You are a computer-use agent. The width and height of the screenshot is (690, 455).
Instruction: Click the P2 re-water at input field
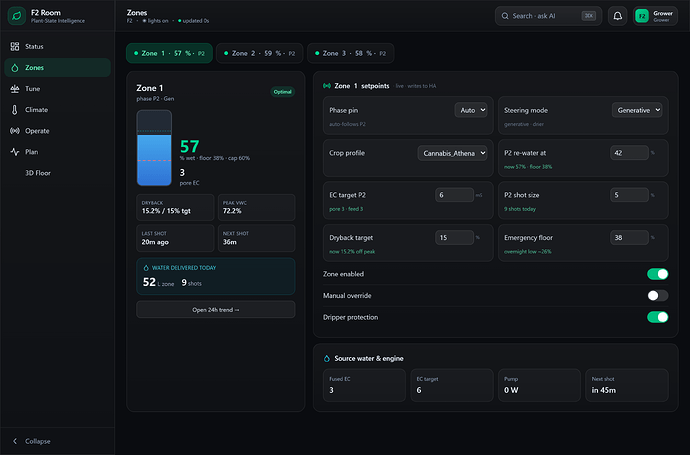pyautogui.click(x=629, y=153)
